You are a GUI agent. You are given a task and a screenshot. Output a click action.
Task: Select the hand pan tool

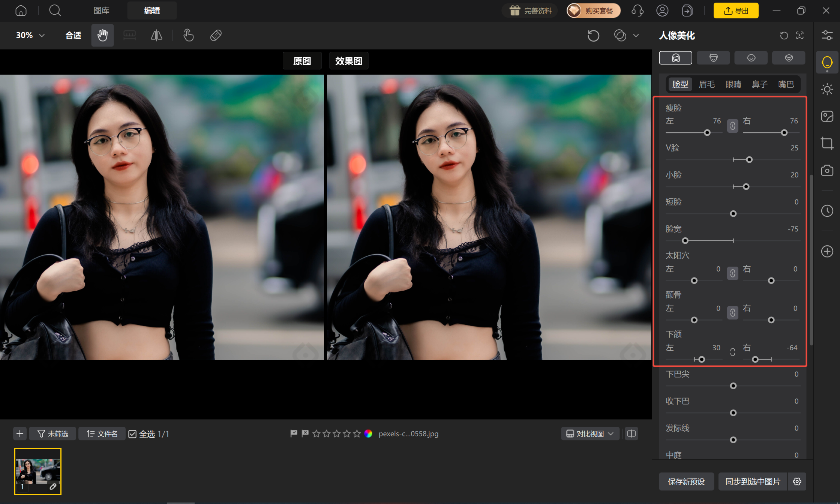(x=102, y=36)
